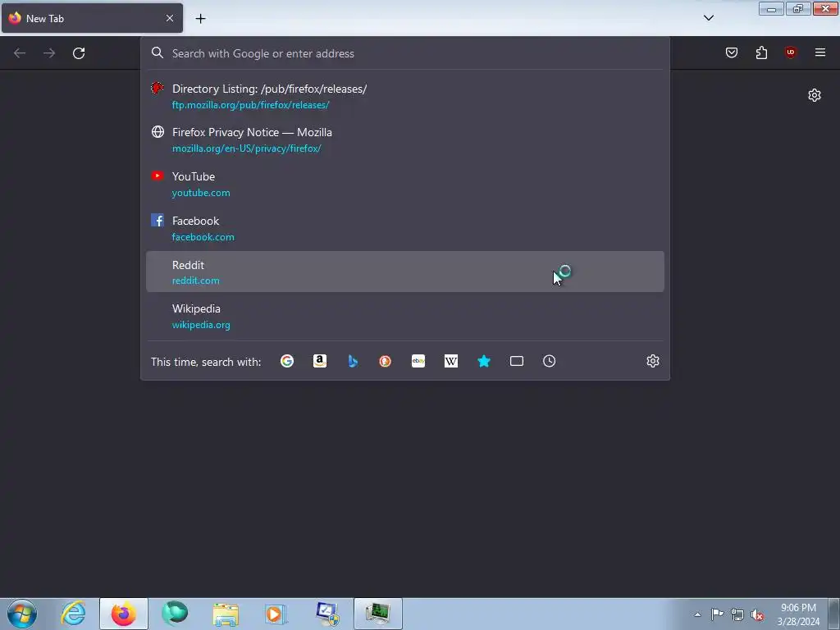Search this time with eBay icon

click(418, 361)
